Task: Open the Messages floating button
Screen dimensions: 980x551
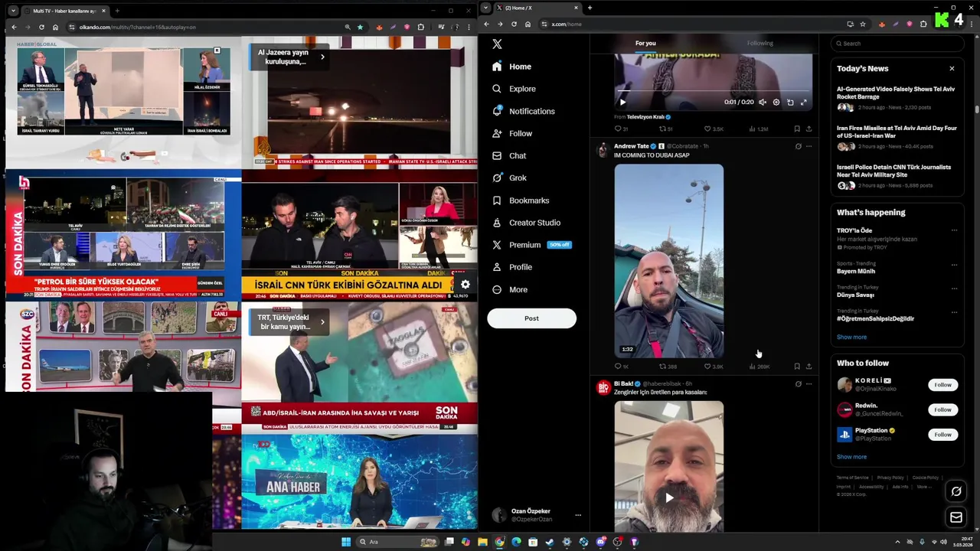Action: pyautogui.click(x=956, y=518)
